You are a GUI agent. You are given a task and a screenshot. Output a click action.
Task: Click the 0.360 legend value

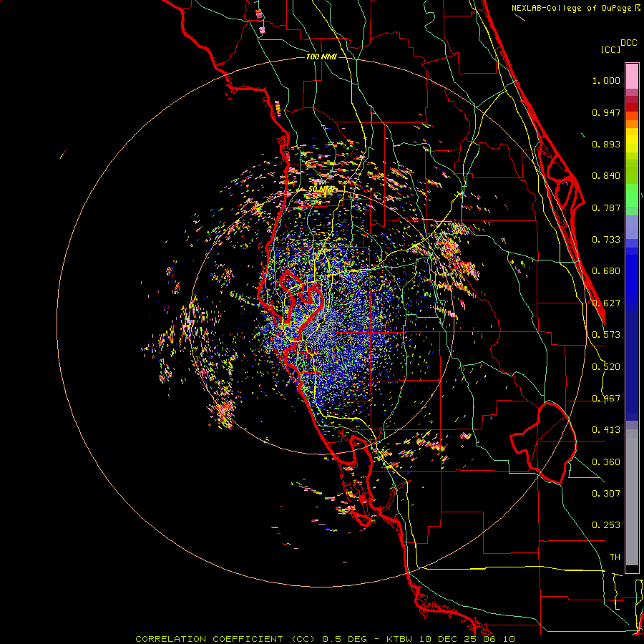[x=606, y=462]
